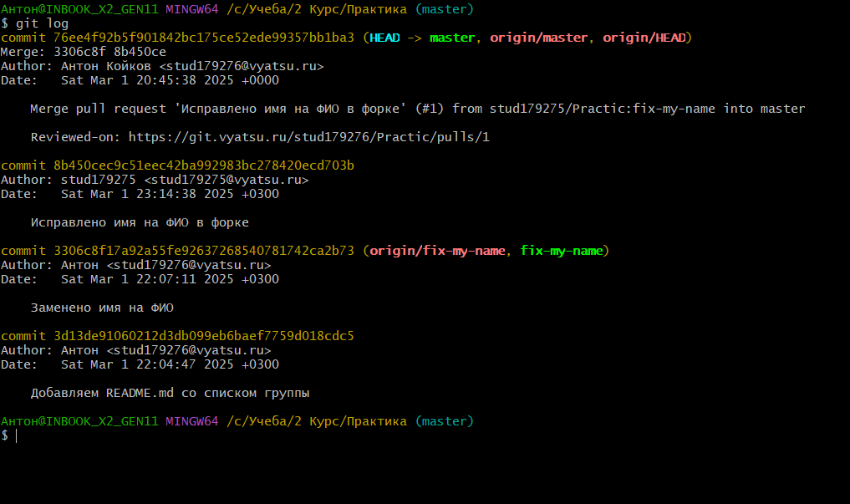Click the red origin/fix-my-name ref label
850x504 pixels.
437,251
